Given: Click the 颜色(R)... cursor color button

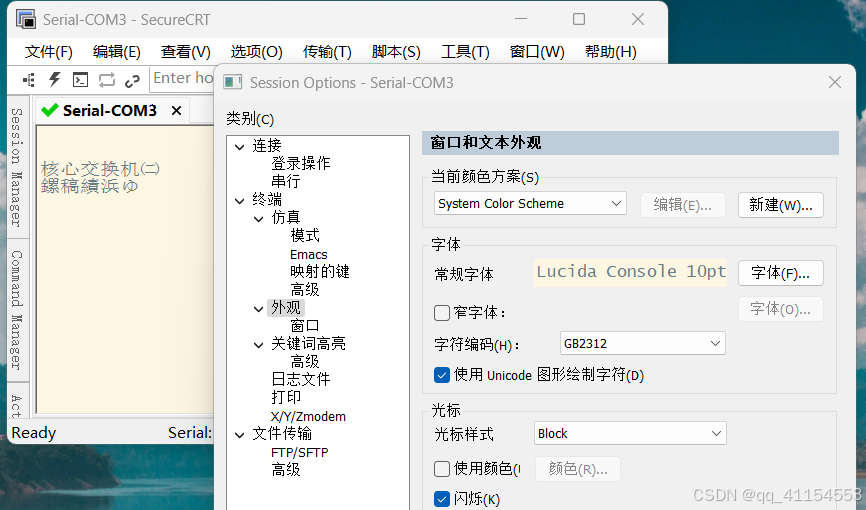Looking at the screenshot, I should coord(578,469).
